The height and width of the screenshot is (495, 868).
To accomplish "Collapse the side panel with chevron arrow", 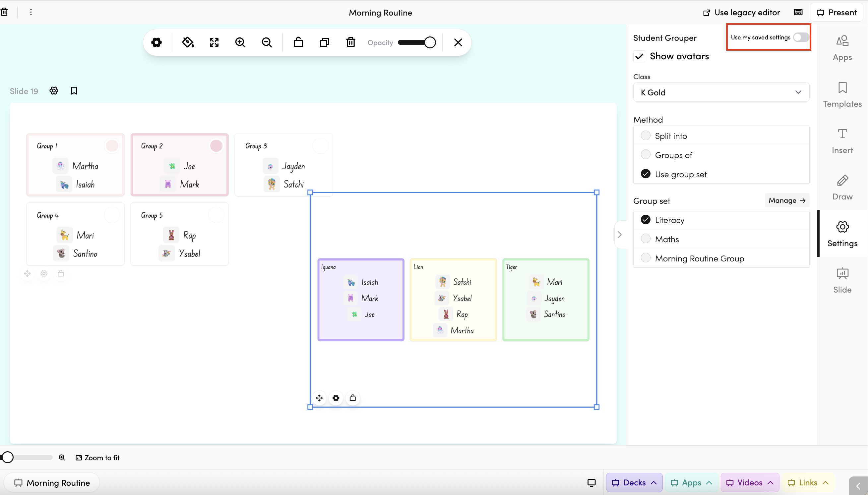I will click(x=619, y=235).
